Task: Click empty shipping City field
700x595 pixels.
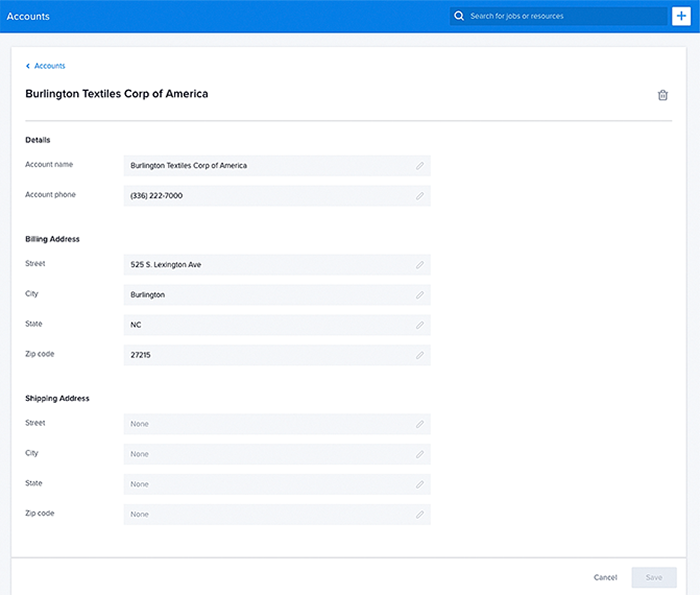Action: 277,454
